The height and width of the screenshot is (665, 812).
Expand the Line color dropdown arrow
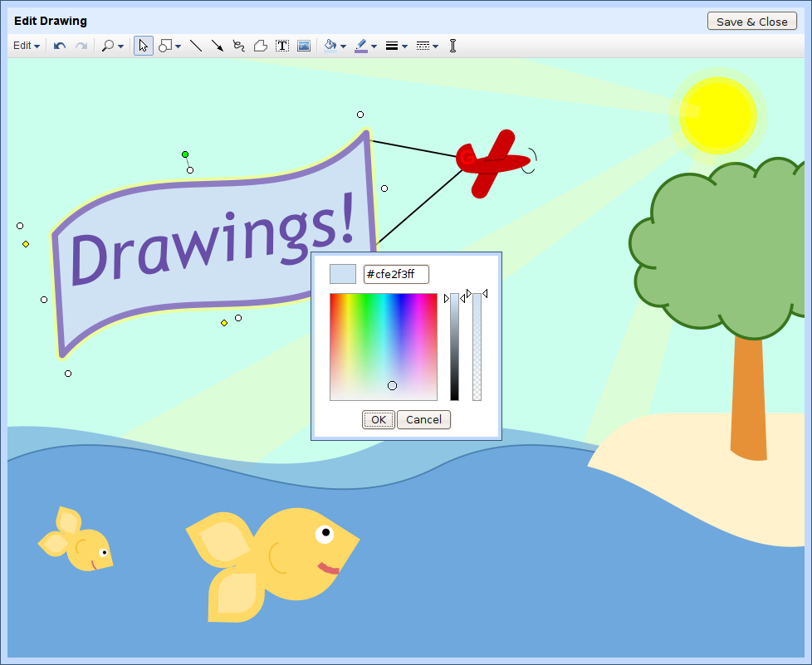[374, 46]
